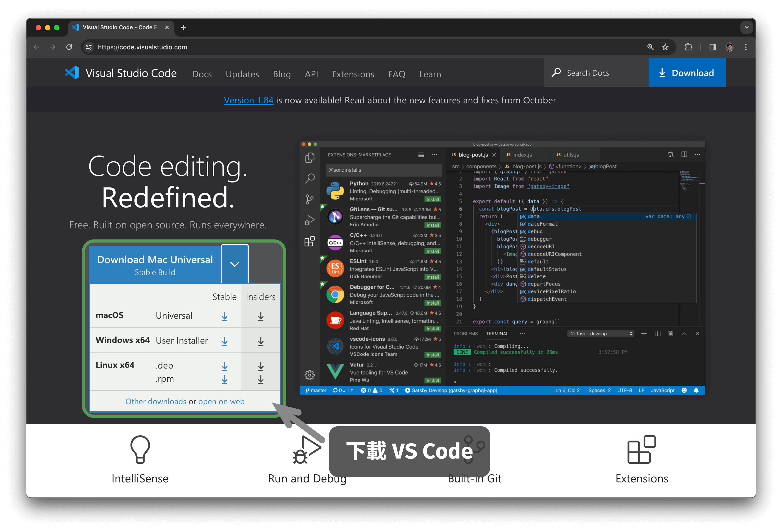The height and width of the screenshot is (532, 782).
Task: Toggle the split editor layout
Action: click(684, 154)
